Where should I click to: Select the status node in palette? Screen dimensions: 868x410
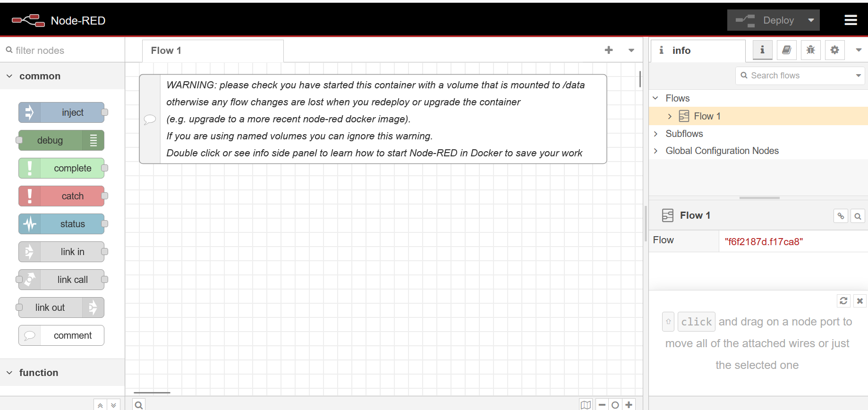pos(61,224)
